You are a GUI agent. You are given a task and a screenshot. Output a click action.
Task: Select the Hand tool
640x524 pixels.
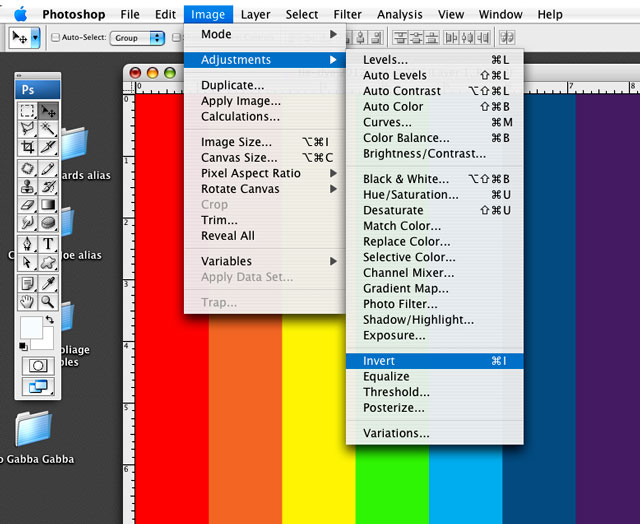[x=28, y=300]
